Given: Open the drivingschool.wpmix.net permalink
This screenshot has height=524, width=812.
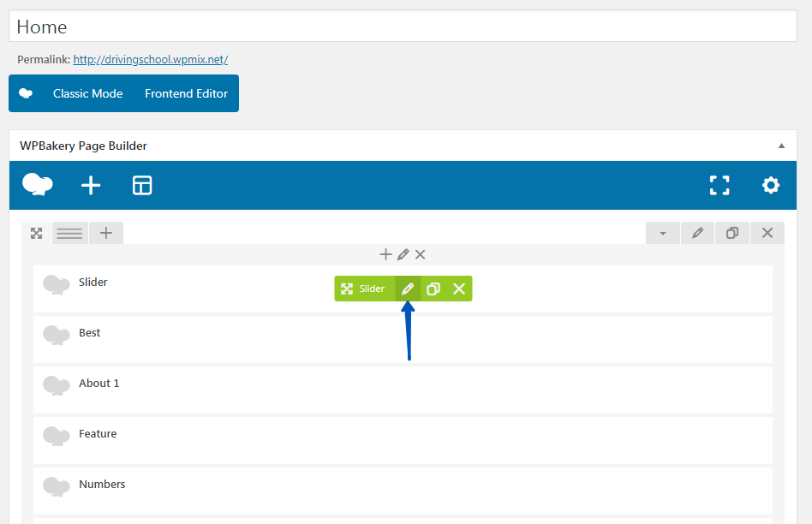Looking at the screenshot, I should click(x=151, y=60).
